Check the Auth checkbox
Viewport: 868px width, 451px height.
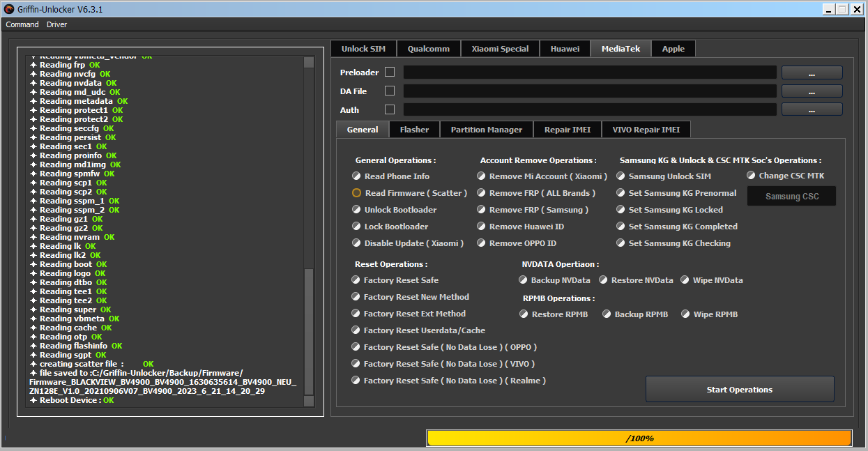point(390,109)
